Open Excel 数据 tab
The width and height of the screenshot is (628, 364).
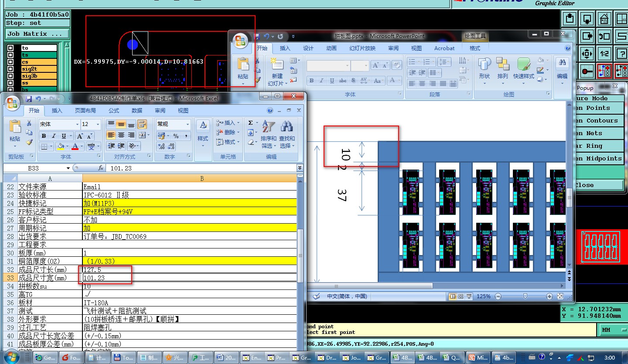137,111
